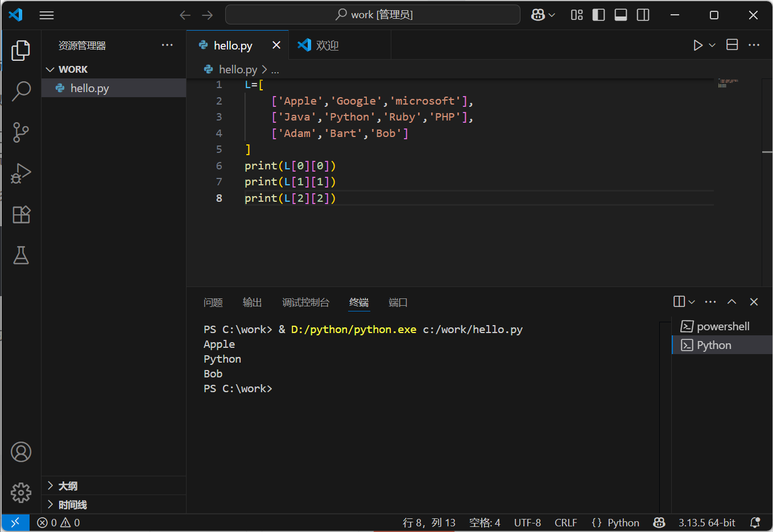773x532 pixels.
Task: Toggle the secondary sidebar
Action: click(x=643, y=15)
